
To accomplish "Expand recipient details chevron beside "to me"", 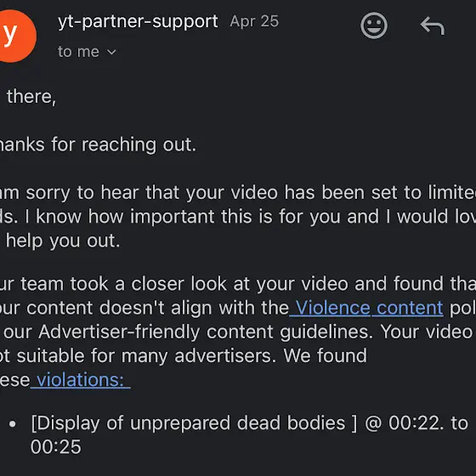I will click(x=111, y=52).
